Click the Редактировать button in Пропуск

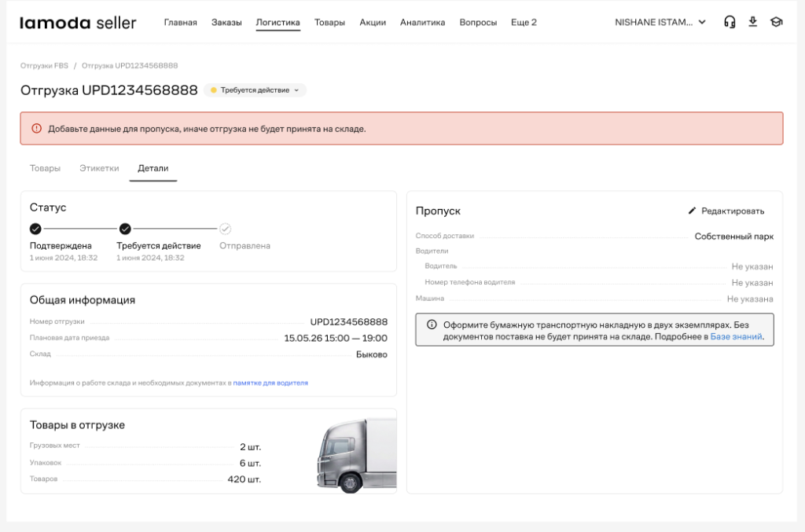click(x=726, y=211)
